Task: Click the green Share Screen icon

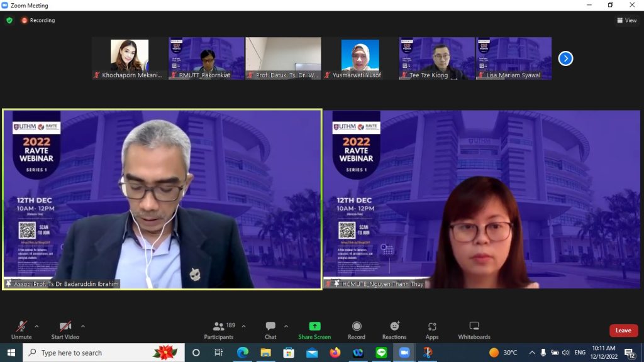Action: click(314, 326)
